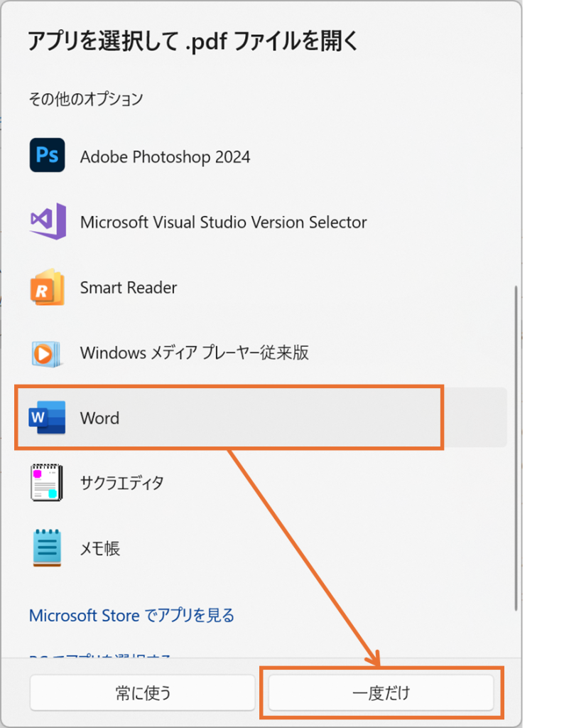Select the メモ帳 notepad icon
Screen dimensions: 569x728
pos(47,548)
